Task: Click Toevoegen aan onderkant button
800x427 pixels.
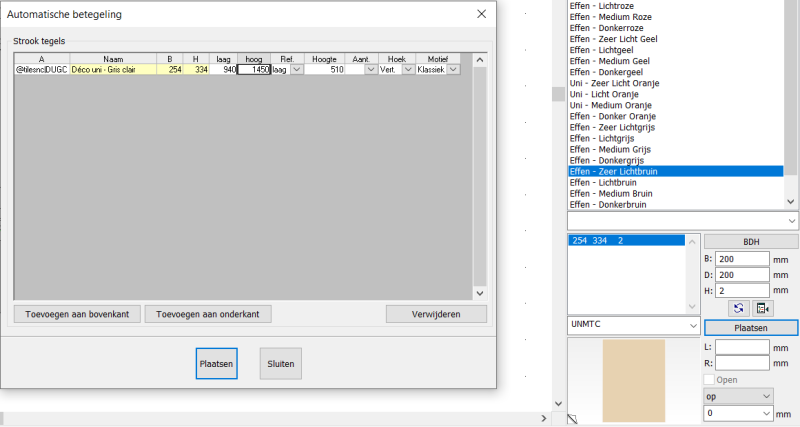Action: click(x=208, y=314)
